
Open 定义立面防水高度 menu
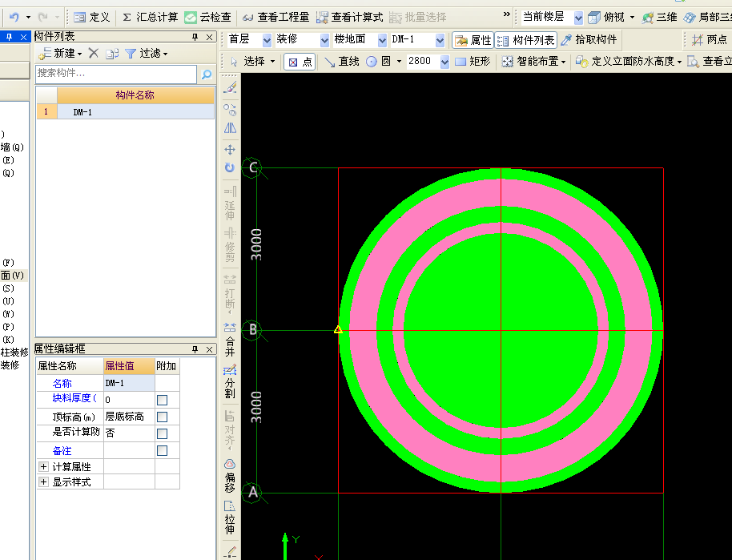629,62
